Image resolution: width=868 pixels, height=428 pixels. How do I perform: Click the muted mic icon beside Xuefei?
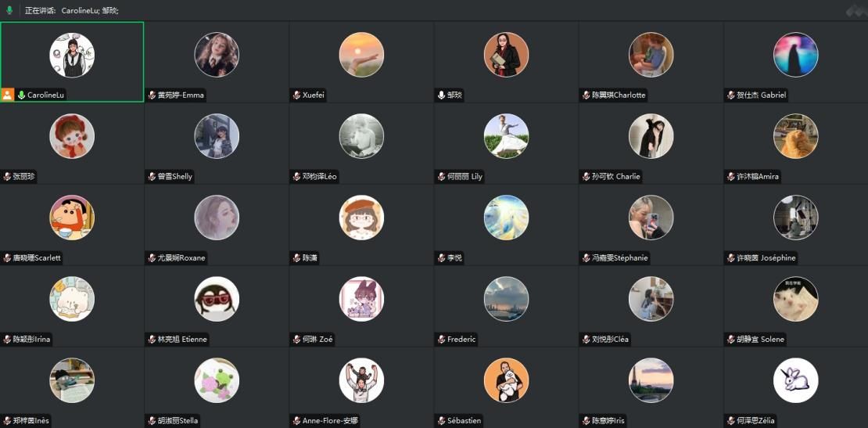(296, 95)
